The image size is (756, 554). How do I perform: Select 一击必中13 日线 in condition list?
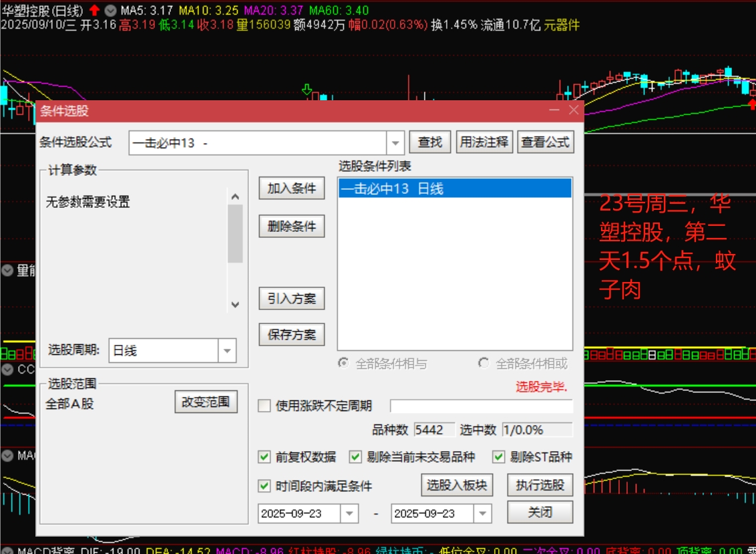455,188
